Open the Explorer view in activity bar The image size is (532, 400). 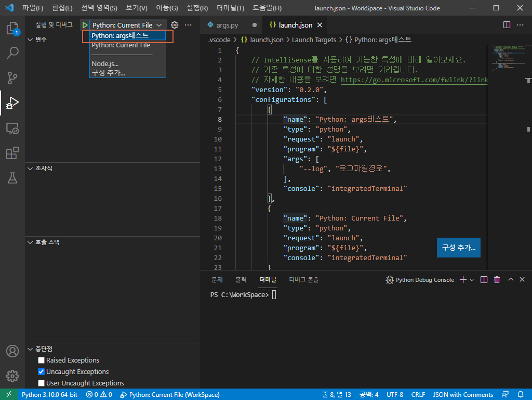tap(12, 28)
